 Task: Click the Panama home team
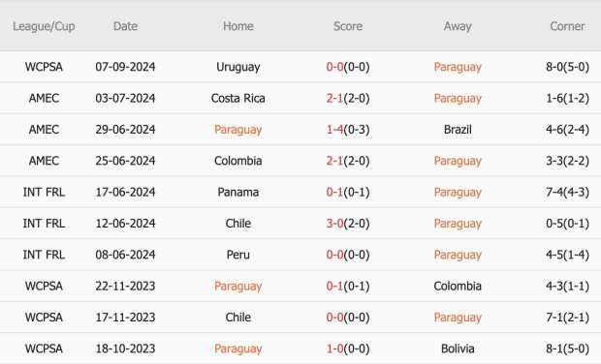click(x=238, y=192)
